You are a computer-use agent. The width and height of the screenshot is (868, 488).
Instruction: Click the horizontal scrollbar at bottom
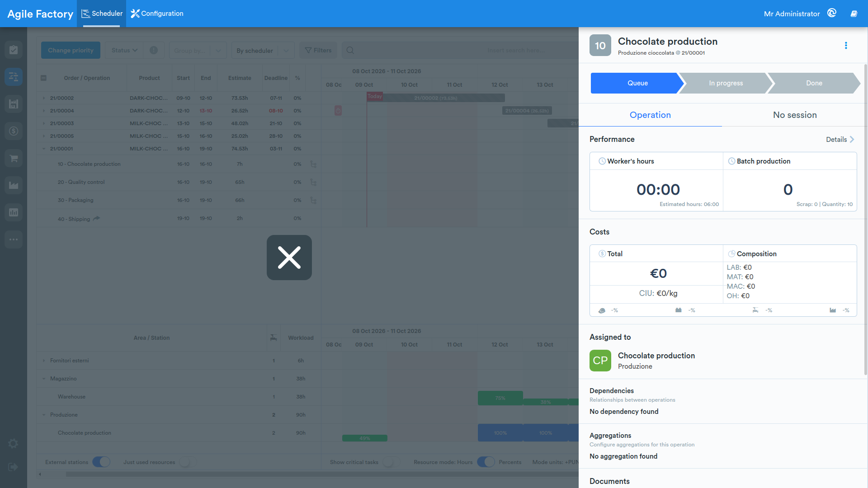pos(322,474)
